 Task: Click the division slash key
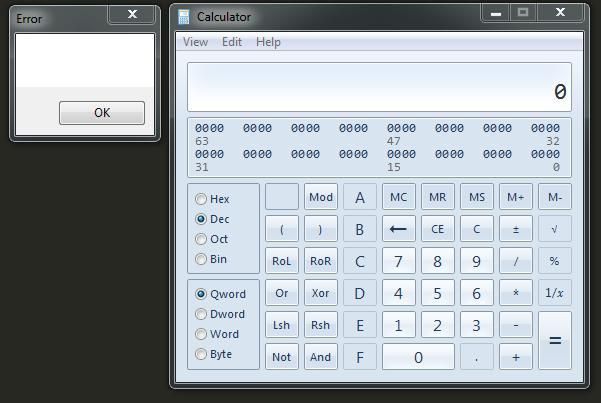[x=516, y=261]
